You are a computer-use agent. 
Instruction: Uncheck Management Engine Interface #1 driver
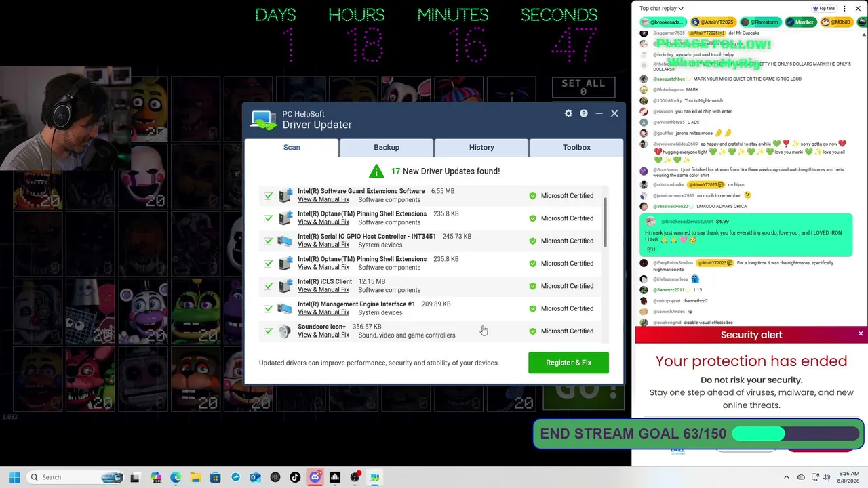pos(269,308)
